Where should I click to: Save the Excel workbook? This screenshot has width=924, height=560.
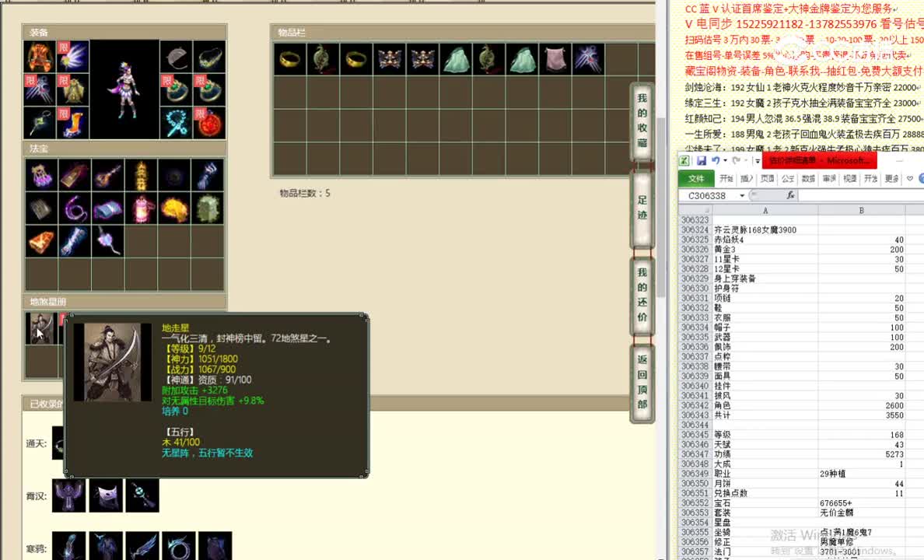point(702,160)
